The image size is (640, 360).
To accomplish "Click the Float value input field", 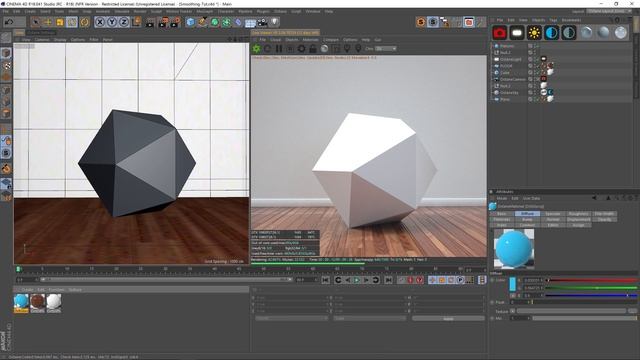I will (x=519, y=302).
